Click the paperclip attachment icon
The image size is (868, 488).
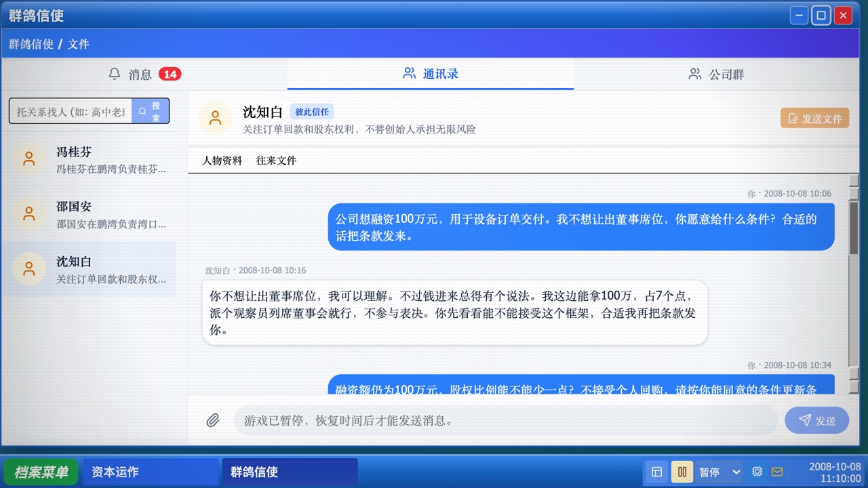[x=213, y=420]
